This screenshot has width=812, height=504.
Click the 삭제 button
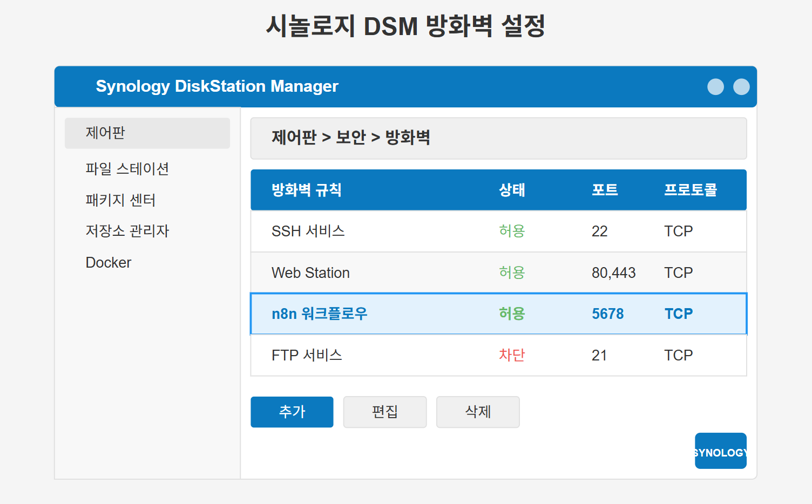(478, 412)
